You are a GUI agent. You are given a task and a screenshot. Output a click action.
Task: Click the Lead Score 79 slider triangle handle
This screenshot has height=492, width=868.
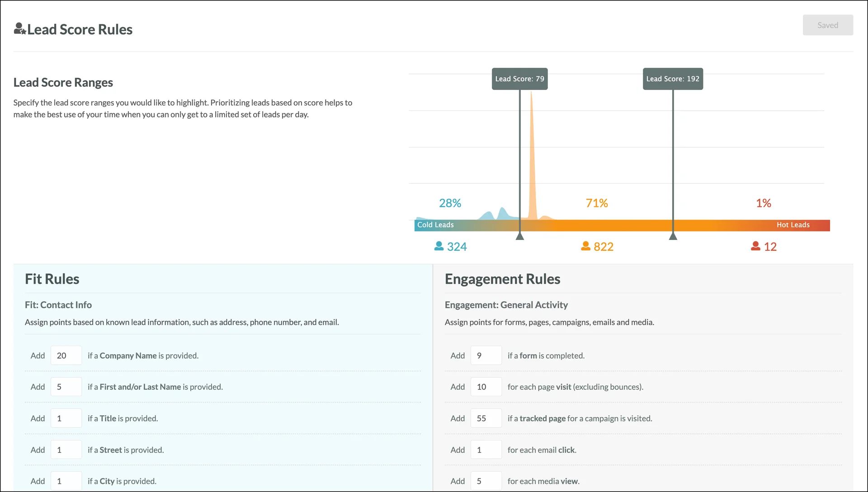pyautogui.click(x=520, y=236)
